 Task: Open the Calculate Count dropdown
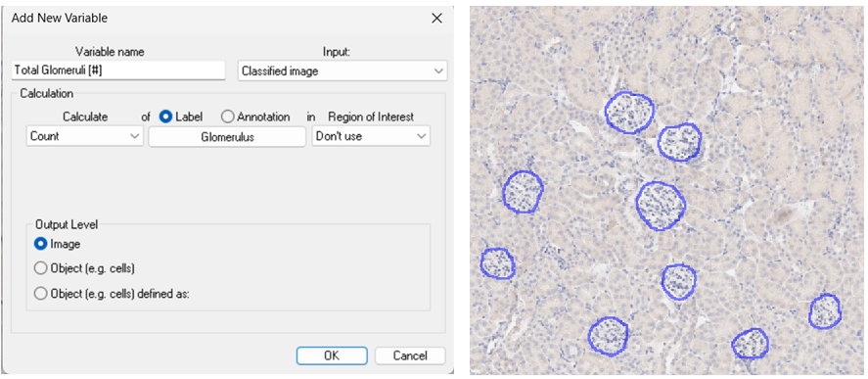tap(85, 136)
